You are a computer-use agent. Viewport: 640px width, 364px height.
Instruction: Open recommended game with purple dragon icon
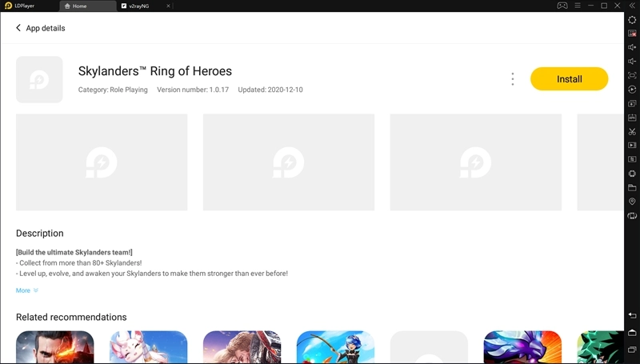522,347
